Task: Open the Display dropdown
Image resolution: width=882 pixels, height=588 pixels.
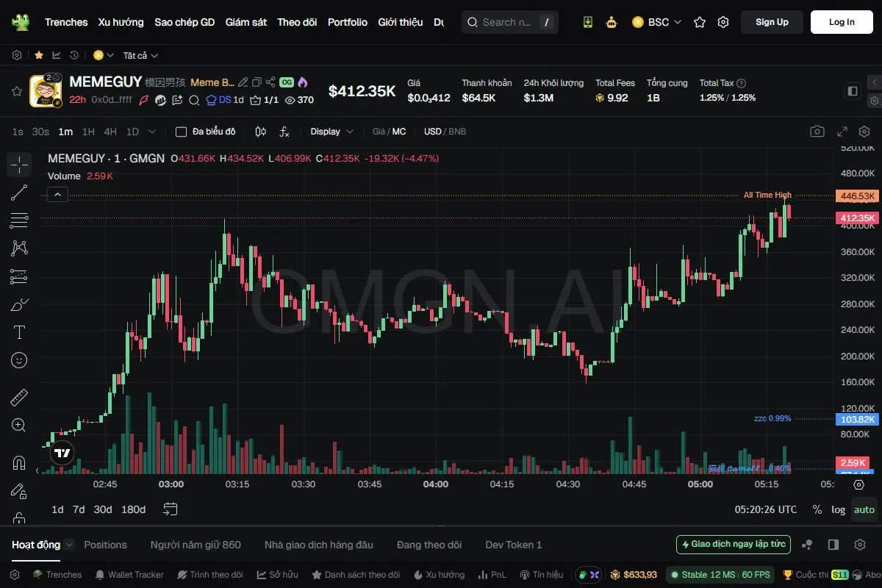Action: pos(331,132)
